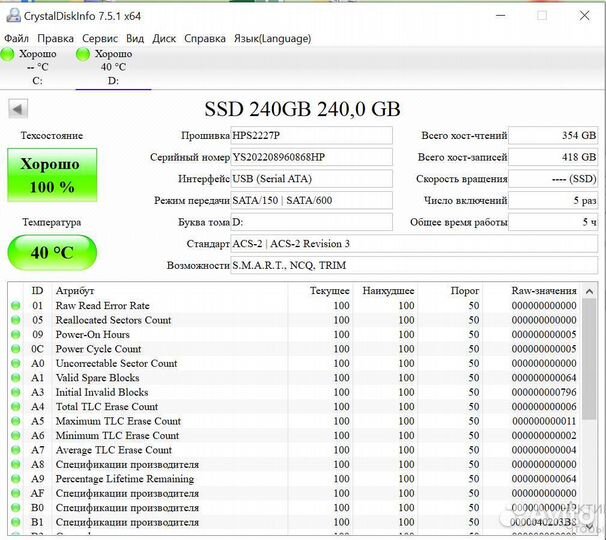This screenshot has width=606, height=540.
Task: Click status dot of Valid Spare Blocks
Action: (x=15, y=378)
